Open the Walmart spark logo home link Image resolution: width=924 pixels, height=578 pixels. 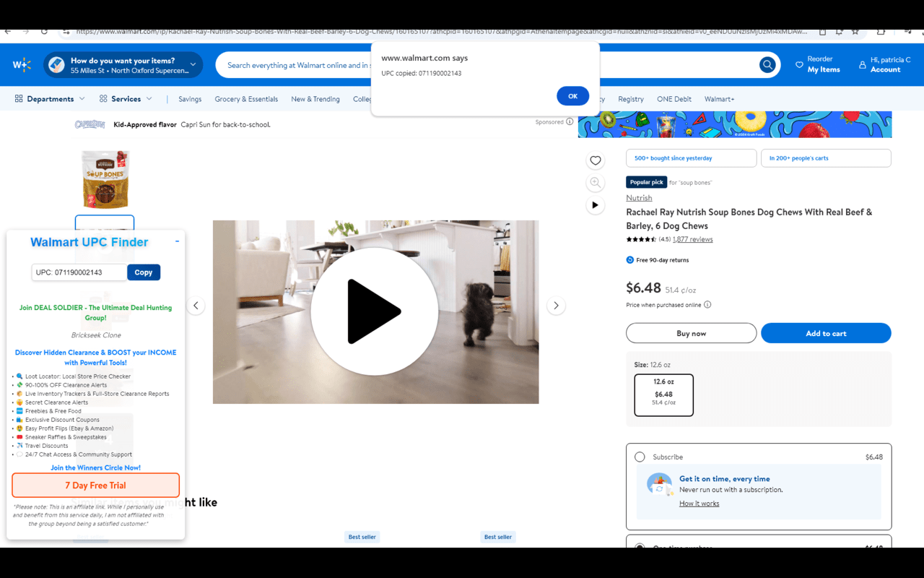pyautogui.click(x=22, y=65)
